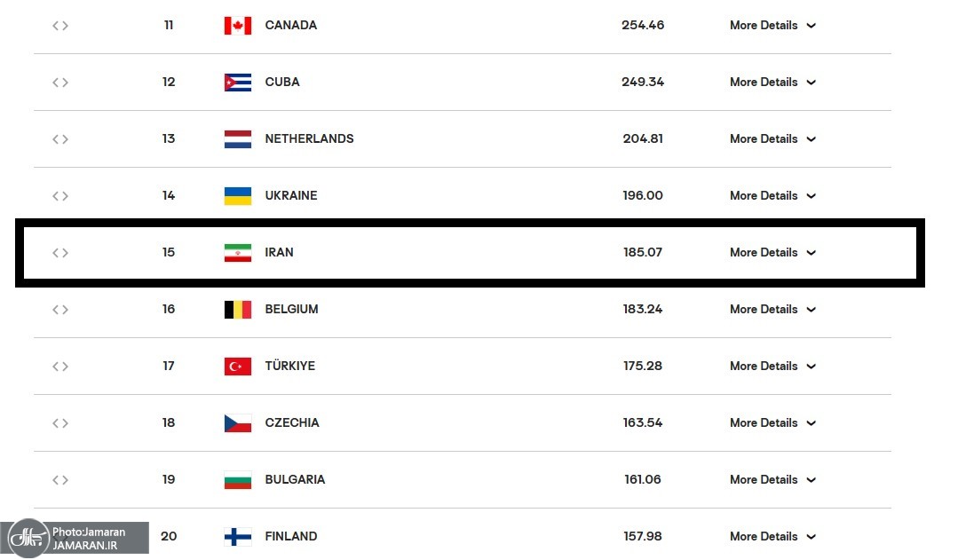958x560 pixels.
Task: Show More Details for Netherlands
Action: (x=772, y=139)
